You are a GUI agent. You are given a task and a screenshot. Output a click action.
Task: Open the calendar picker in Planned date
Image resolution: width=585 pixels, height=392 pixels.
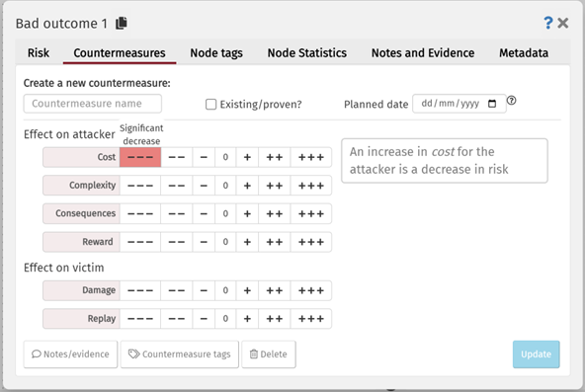[492, 104]
